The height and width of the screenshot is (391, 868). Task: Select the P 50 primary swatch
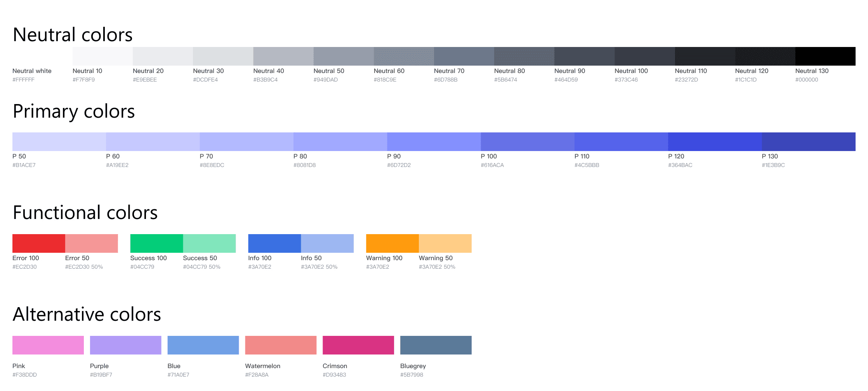pyautogui.click(x=59, y=142)
